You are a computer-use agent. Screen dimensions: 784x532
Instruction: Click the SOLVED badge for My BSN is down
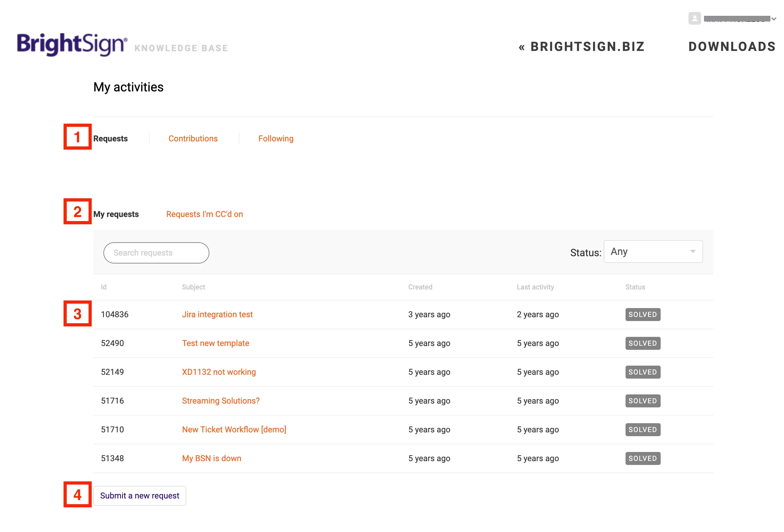[x=643, y=459]
